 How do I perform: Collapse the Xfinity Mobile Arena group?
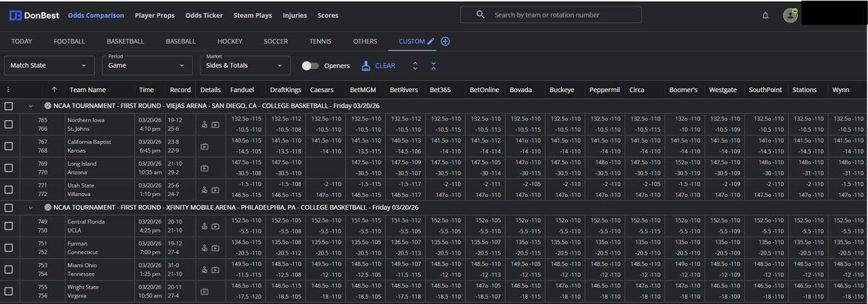(x=31, y=207)
